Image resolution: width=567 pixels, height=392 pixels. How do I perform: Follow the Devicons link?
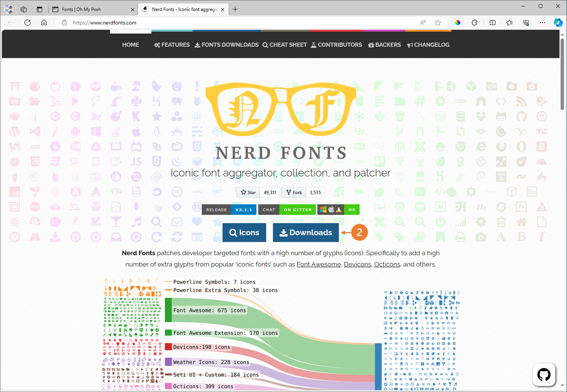[357, 264]
